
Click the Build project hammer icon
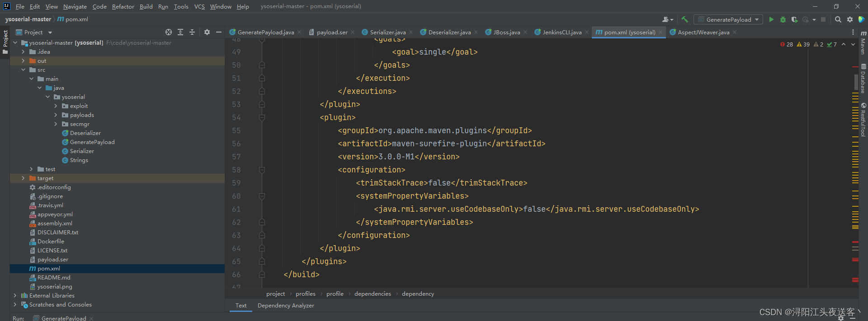(x=685, y=19)
